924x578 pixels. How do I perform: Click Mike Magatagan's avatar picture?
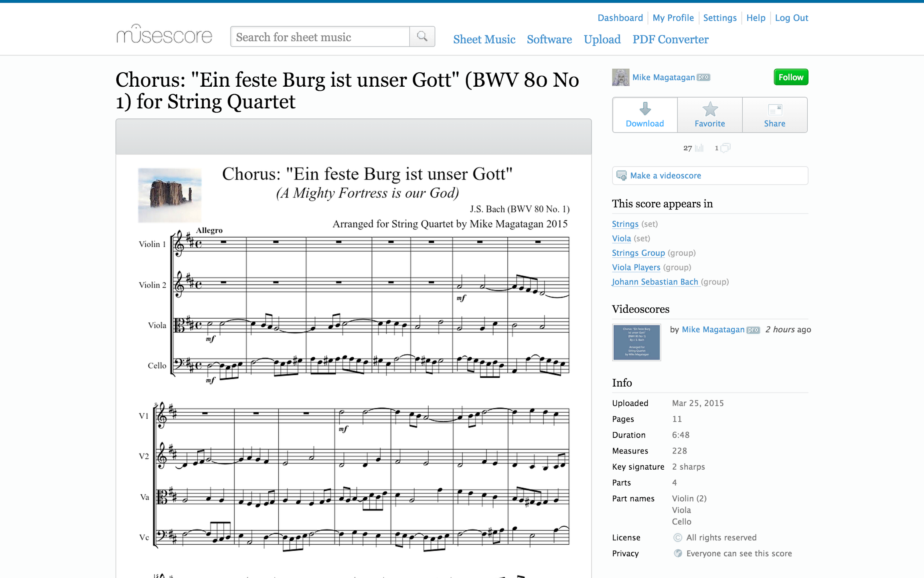(620, 77)
